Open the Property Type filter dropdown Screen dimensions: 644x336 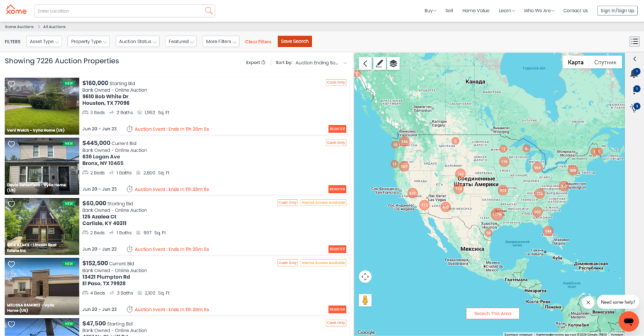pos(88,41)
